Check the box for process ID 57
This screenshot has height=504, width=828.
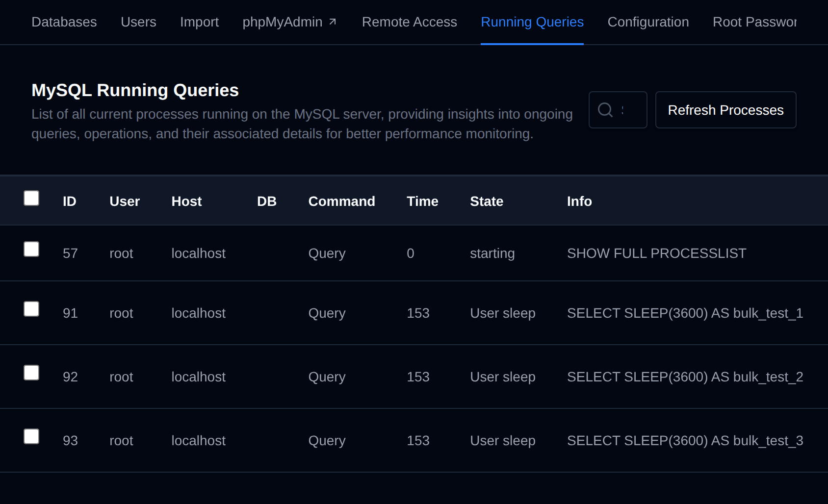pyautogui.click(x=31, y=249)
